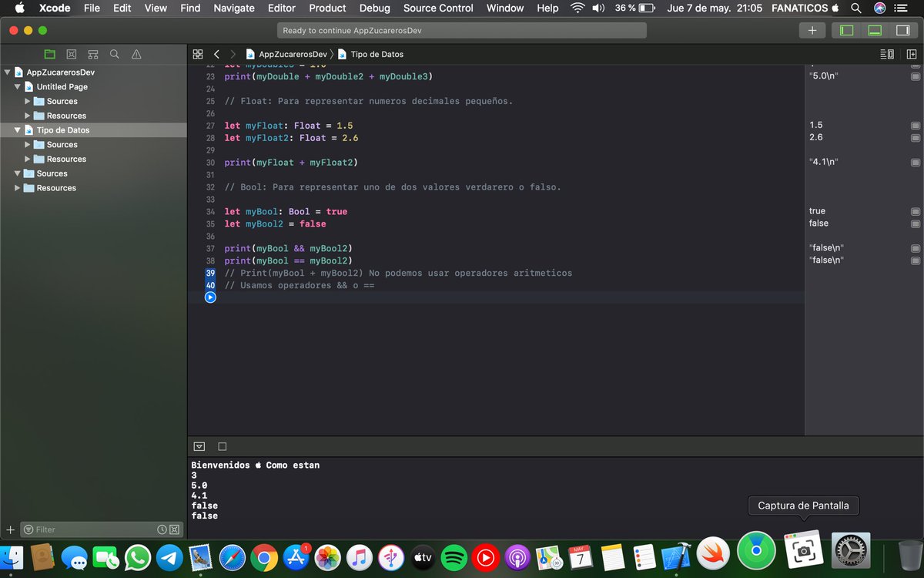Show only recent files clock filter icon
The width and height of the screenshot is (924, 578).
coord(162,529)
